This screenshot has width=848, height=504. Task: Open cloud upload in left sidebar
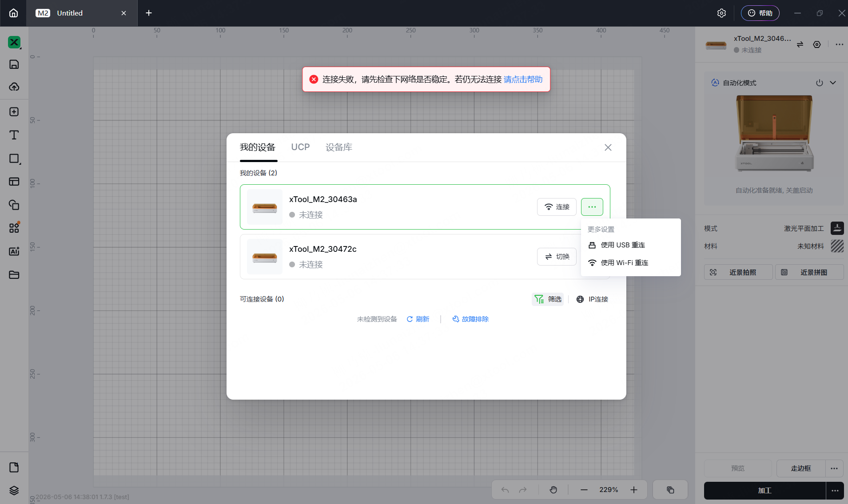14,87
